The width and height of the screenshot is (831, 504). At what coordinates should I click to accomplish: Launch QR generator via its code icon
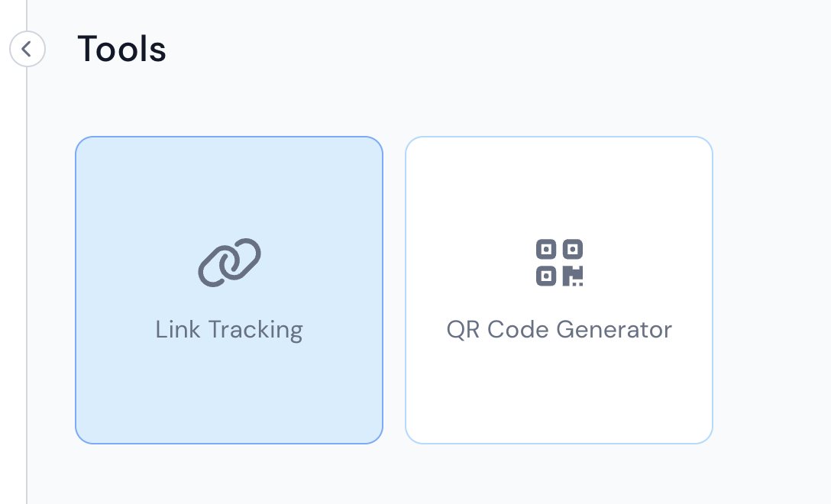click(559, 263)
